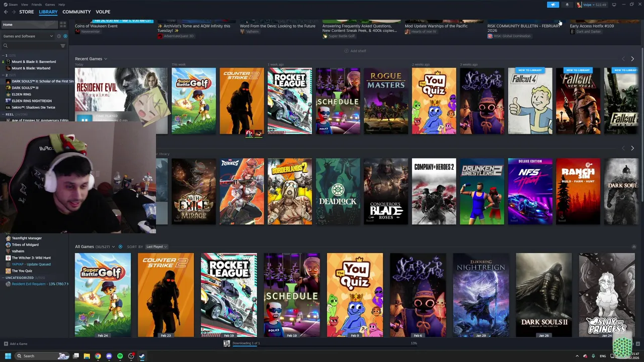This screenshot has width=644, height=362.
Task: Open the VOLPE profile tab
Action: pyautogui.click(x=103, y=12)
